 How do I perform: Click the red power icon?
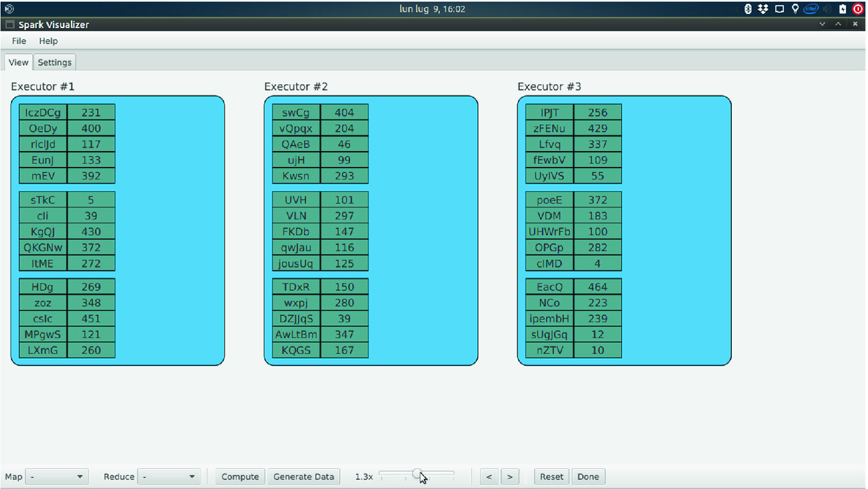coord(858,9)
